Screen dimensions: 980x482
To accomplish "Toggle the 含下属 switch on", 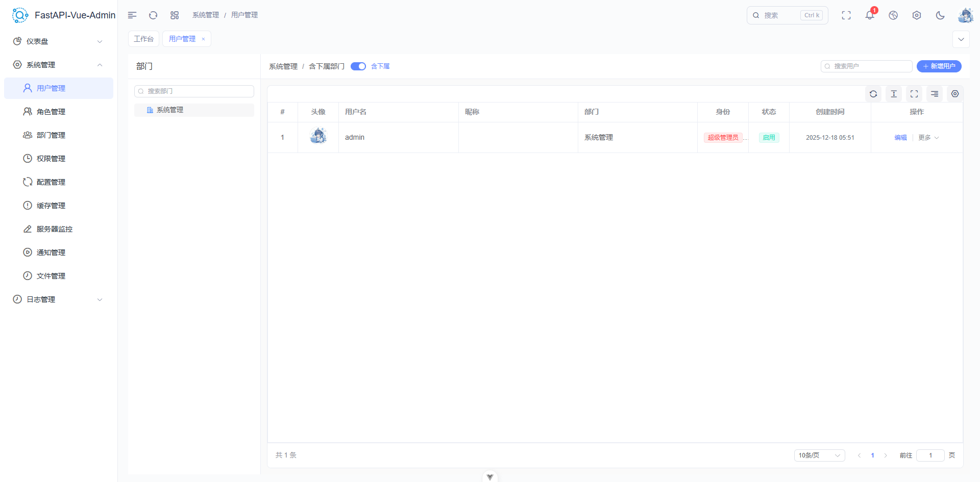I will pos(358,66).
